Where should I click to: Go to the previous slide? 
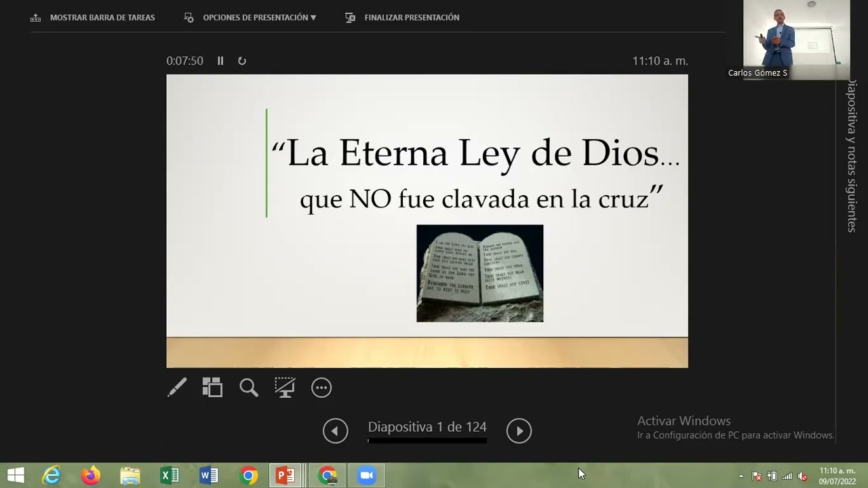click(335, 431)
